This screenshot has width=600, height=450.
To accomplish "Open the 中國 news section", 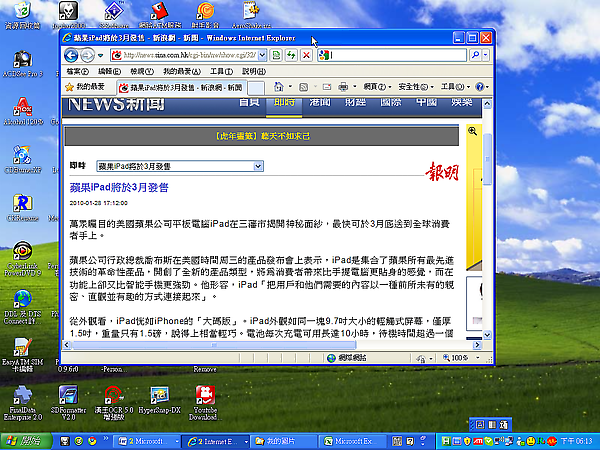I will tap(426, 103).
